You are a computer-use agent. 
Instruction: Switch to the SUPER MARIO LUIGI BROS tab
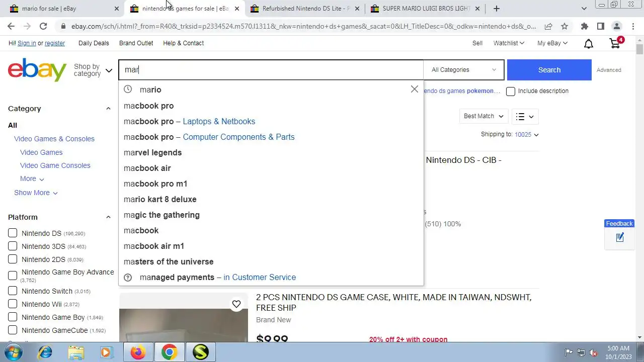click(x=426, y=9)
